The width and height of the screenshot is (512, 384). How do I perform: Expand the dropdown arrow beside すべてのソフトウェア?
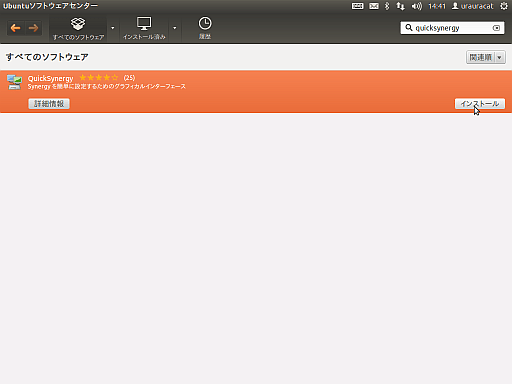[x=113, y=28]
